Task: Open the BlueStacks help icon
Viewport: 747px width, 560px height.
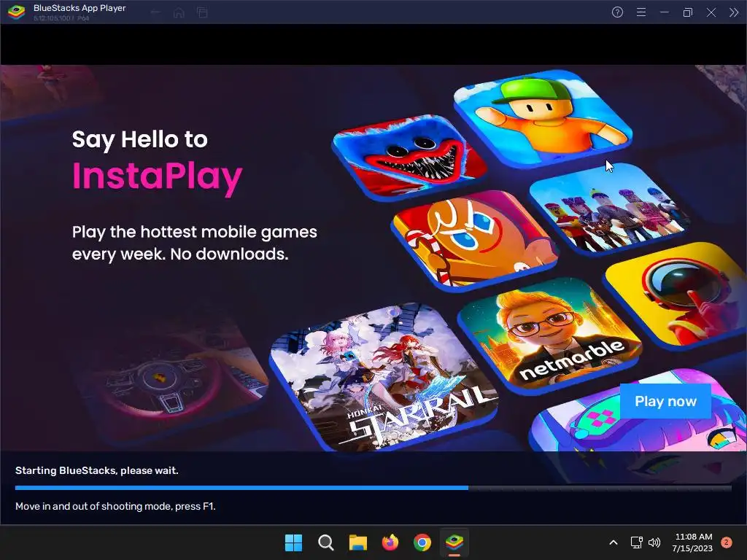Action: (617, 12)
